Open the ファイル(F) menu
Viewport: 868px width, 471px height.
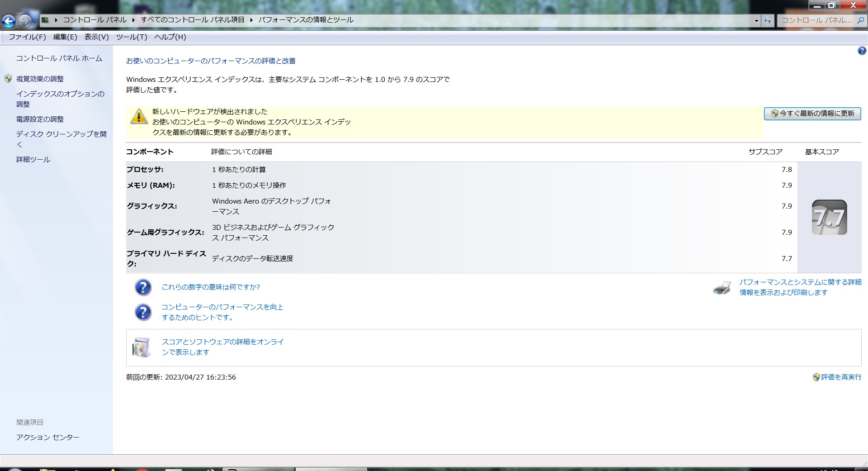coord(27,37)
